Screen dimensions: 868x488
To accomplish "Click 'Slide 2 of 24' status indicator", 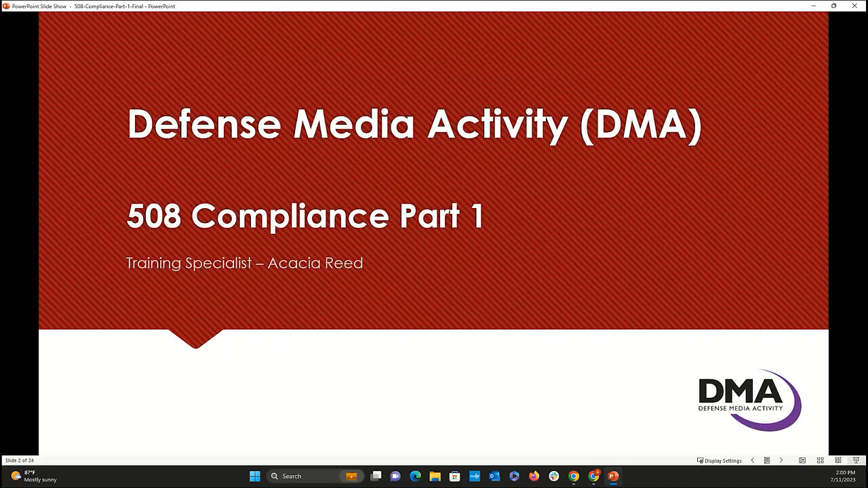I will [20, 460].
